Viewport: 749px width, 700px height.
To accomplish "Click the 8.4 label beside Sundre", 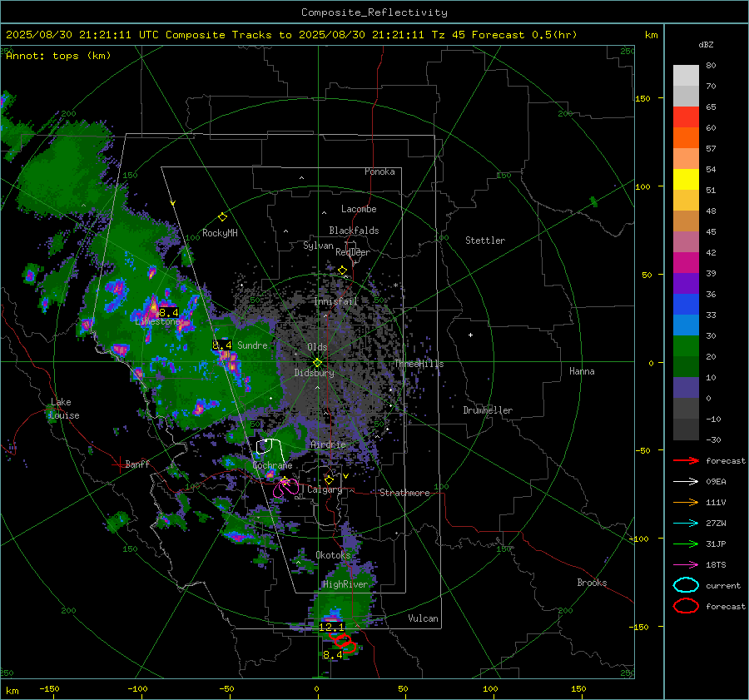I will pos(222,345).
